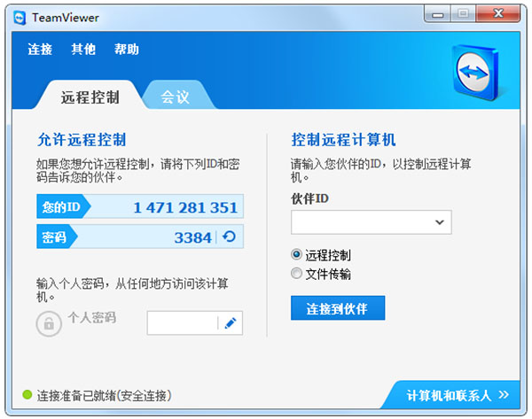The image size is (532, 419).
Task: Close the TeamViewer window
Action: click(x=498, y=14)
